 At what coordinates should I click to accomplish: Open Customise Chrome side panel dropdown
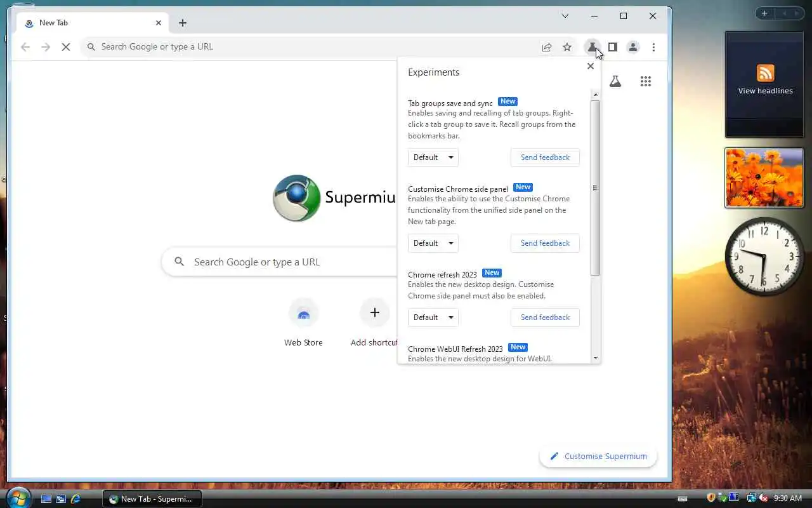pyautogui.click(x=433, y=243)
